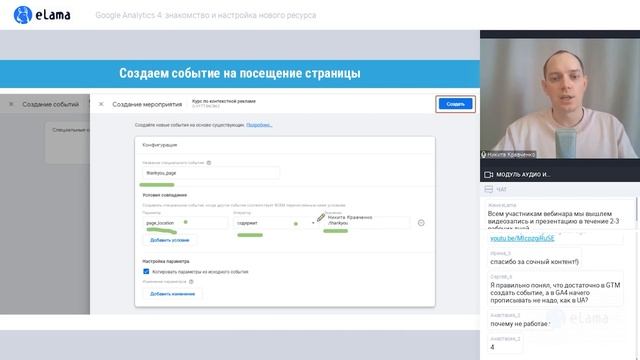
Task: Click the event name field thankyou_page
Action: (211, 173)
